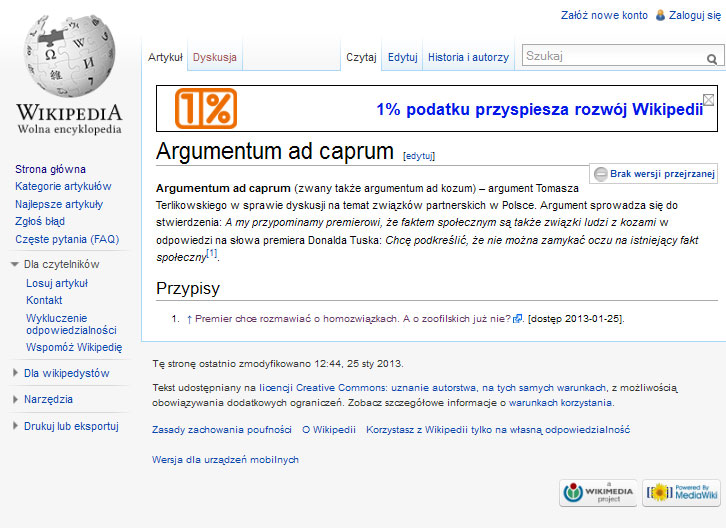This screenshot has height=528, width=726.
Task: Click in the Szukaj search field
Action: click(x=610, y=57)
